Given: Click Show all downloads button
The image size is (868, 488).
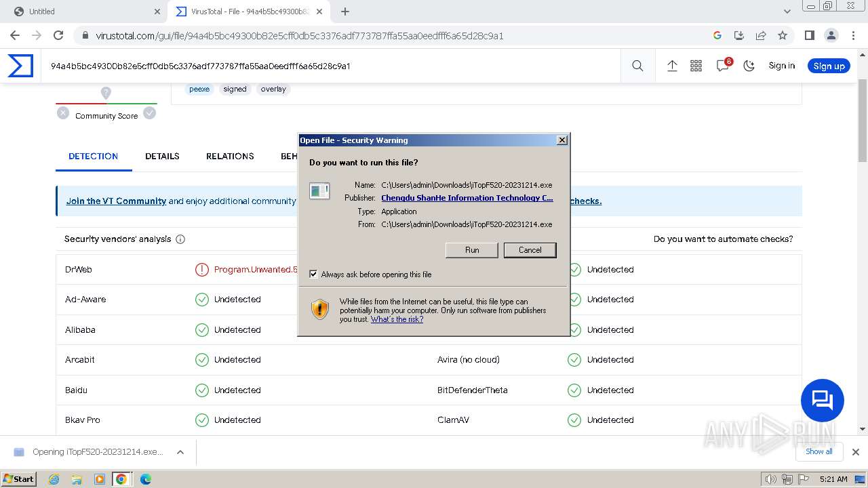Looking at the screenshot, I should (819, 451).
